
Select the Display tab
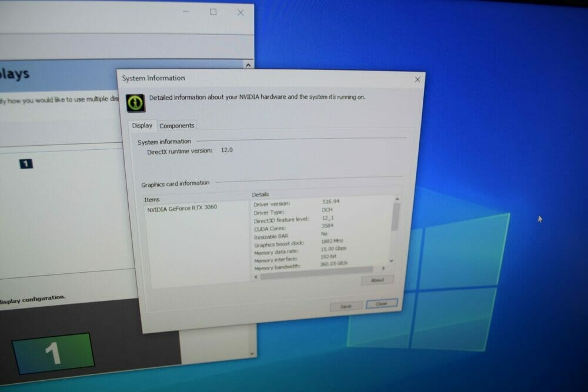click(x=142, y=126)
